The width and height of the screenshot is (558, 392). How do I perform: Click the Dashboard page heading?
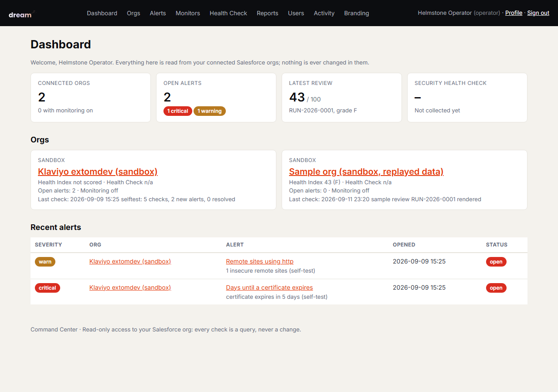(61, 44)
